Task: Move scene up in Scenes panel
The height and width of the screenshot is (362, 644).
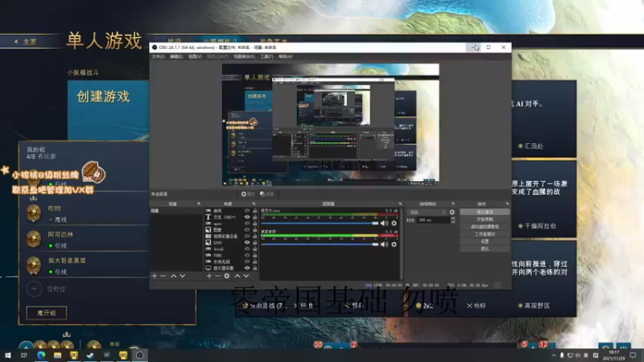Action: tap(174, 276)
